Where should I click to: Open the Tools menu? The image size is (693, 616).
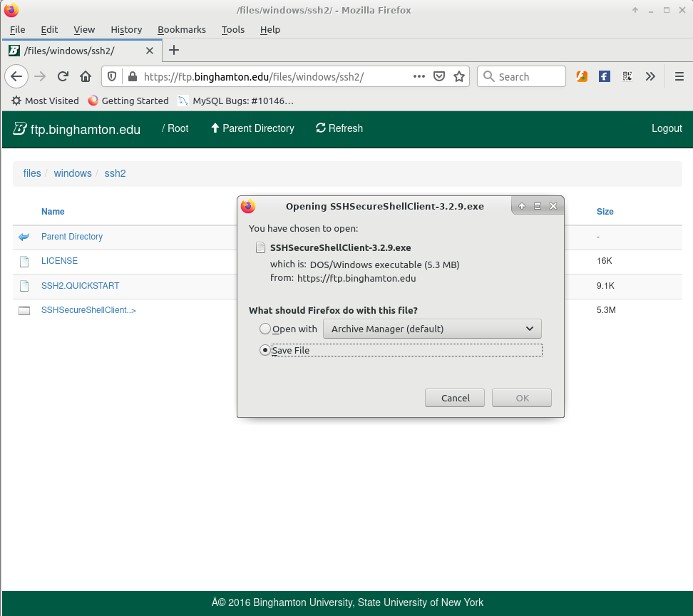233,30
